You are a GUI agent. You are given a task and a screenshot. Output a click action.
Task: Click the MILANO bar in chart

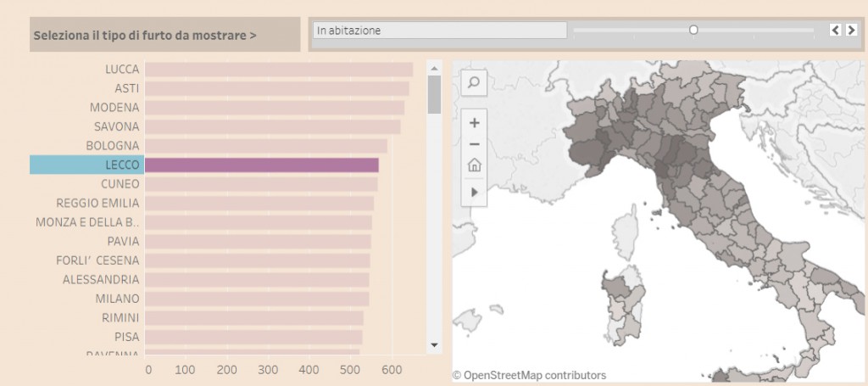[257, 299]
